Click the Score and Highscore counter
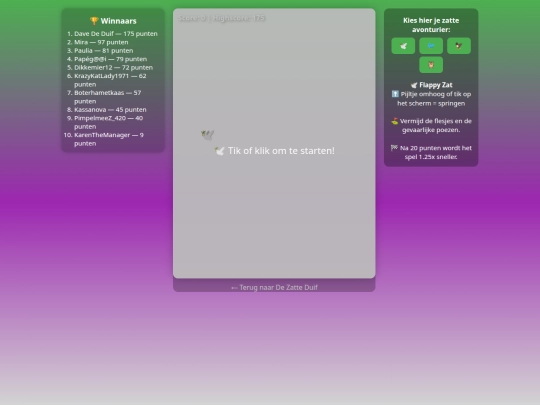 pyautogui.click(x=221, y=18)
